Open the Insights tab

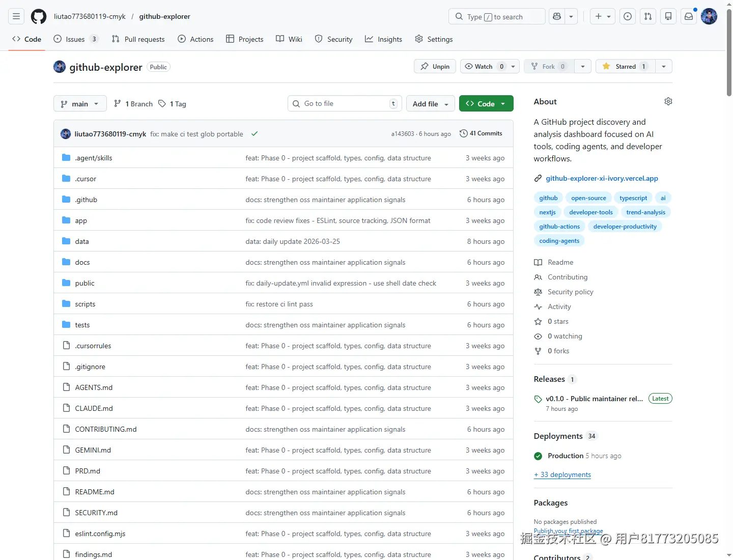pos(384,39)
